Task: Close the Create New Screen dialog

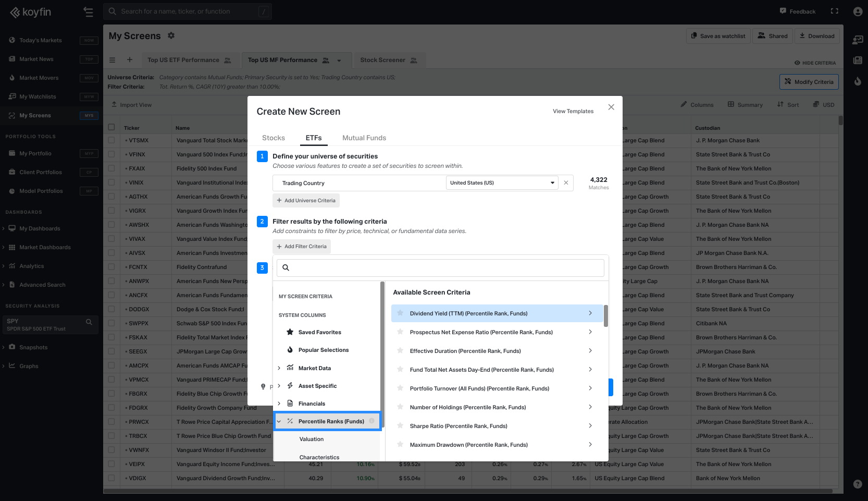Action: tap(611, 107)
